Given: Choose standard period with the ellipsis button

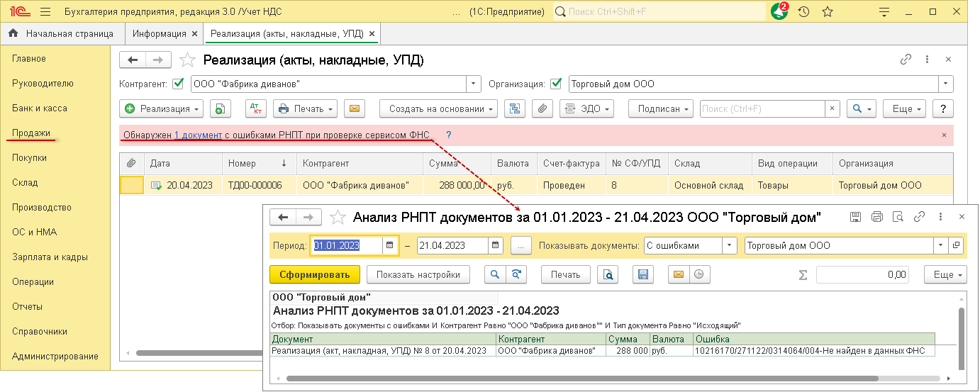Looking at the screenshot, I should (520, 245).
